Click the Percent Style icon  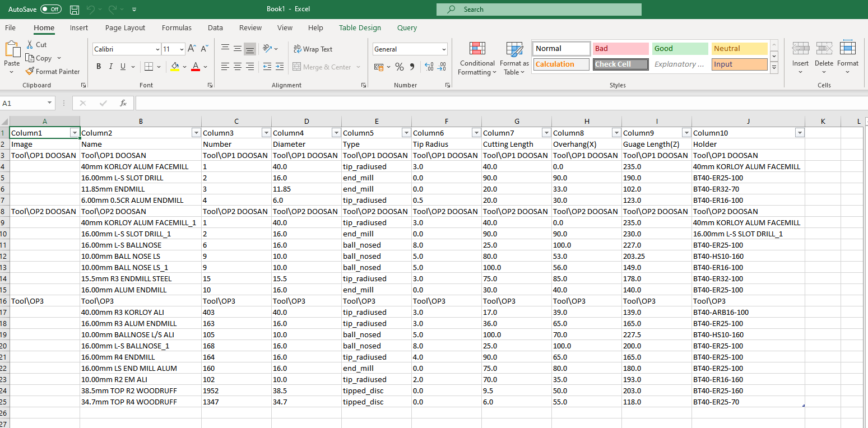coord(399,66)
